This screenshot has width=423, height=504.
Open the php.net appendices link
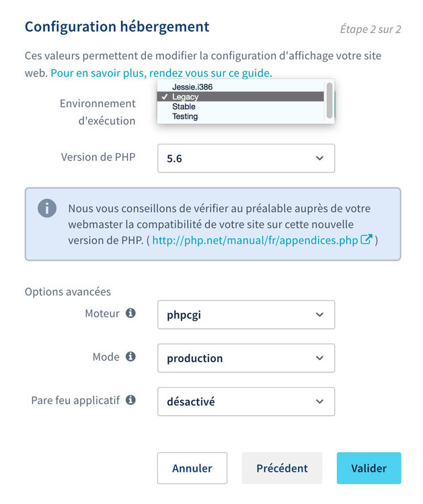point(255,240)
